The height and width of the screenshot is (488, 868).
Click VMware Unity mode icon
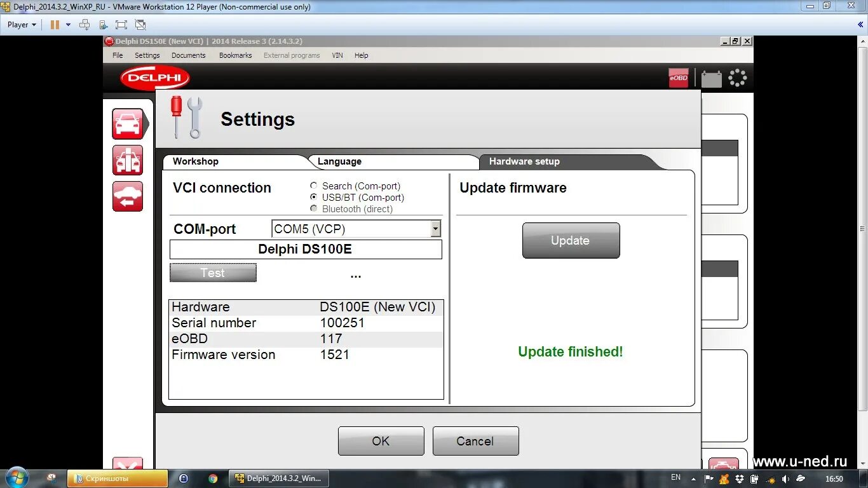point(140,25)
